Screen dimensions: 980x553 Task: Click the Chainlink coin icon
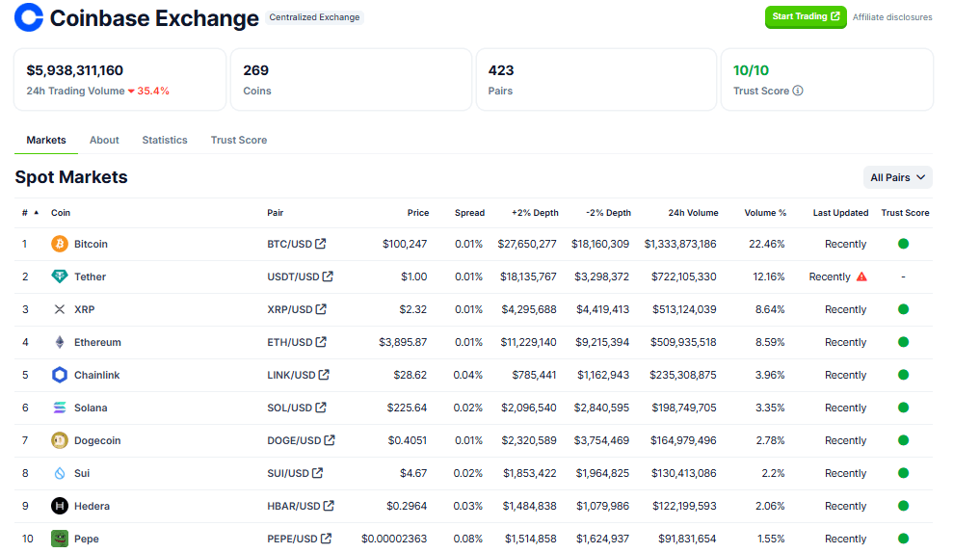point(60,375)
